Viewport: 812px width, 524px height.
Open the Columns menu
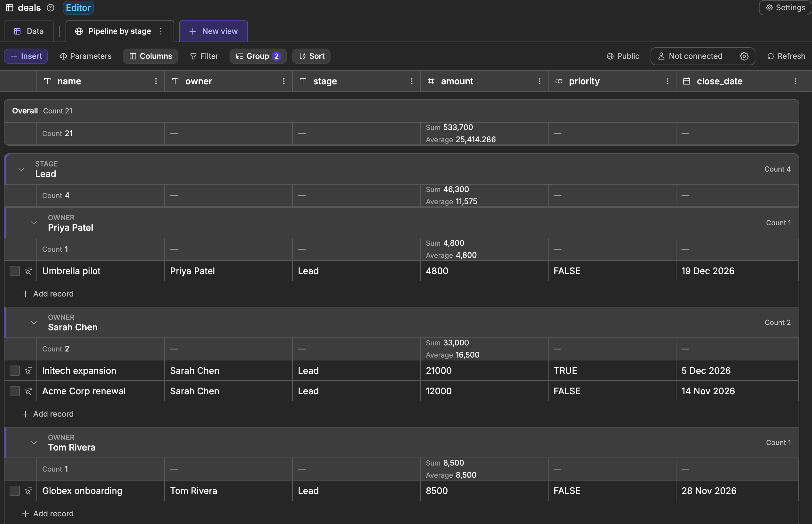coord(151,56)
